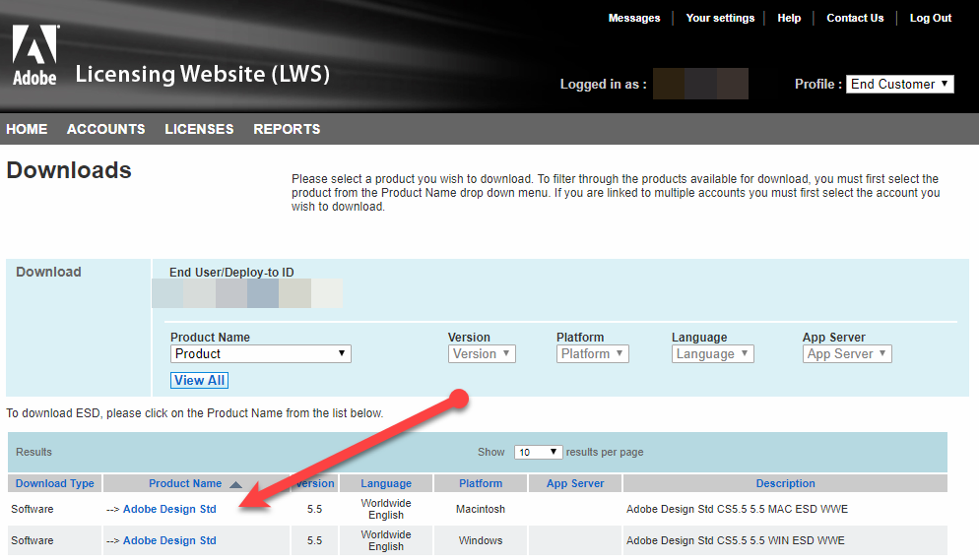Go to the HOME menu
Screen dimensions: 979x560
click(27, 129)
